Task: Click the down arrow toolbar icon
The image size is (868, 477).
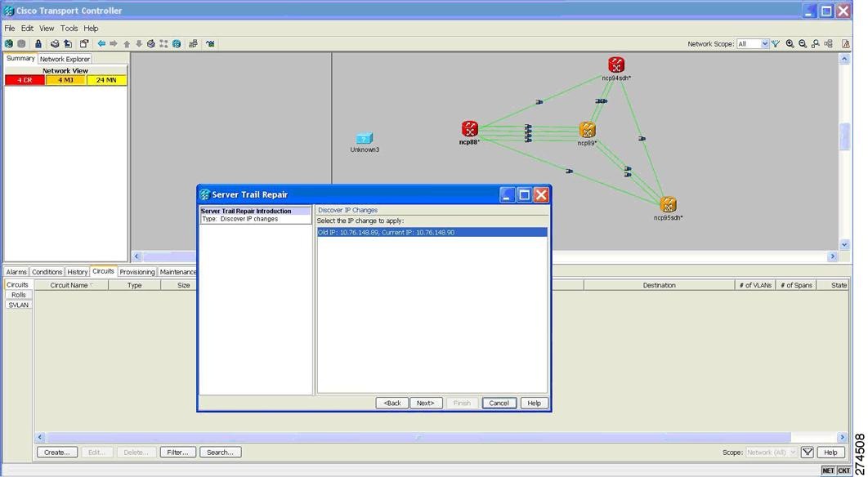Action: pyautogui.click(x=139, y=44)
